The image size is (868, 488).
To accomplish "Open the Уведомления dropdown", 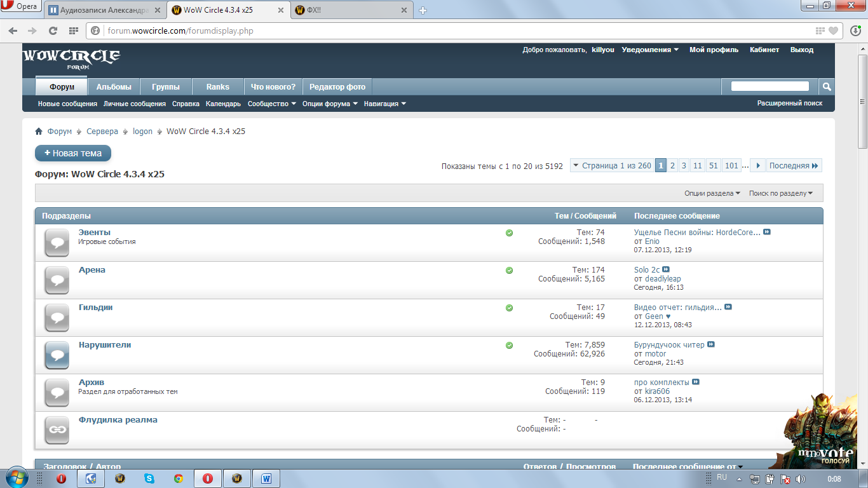I will [650, 50].
